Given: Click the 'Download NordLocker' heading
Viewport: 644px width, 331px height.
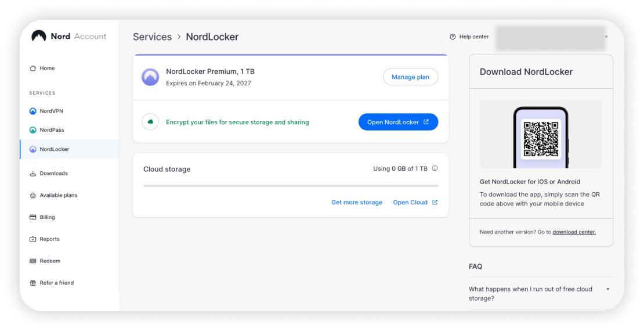Looking at the screenshot, I should [526, 71].
